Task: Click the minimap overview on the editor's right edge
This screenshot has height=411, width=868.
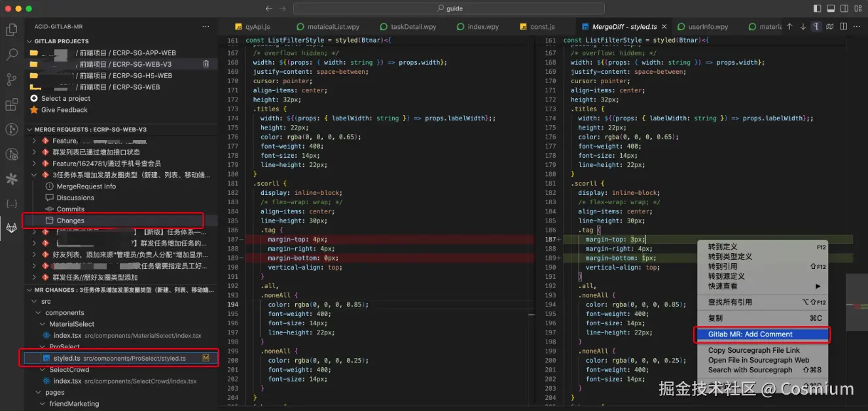Action: click(857, 301)
